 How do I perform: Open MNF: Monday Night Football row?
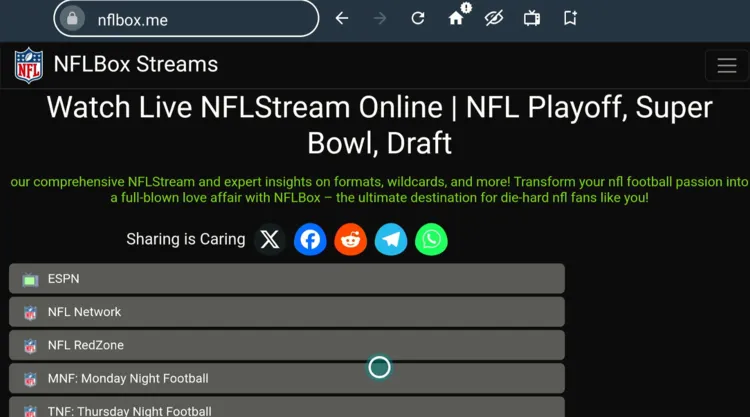coord(287,378)
